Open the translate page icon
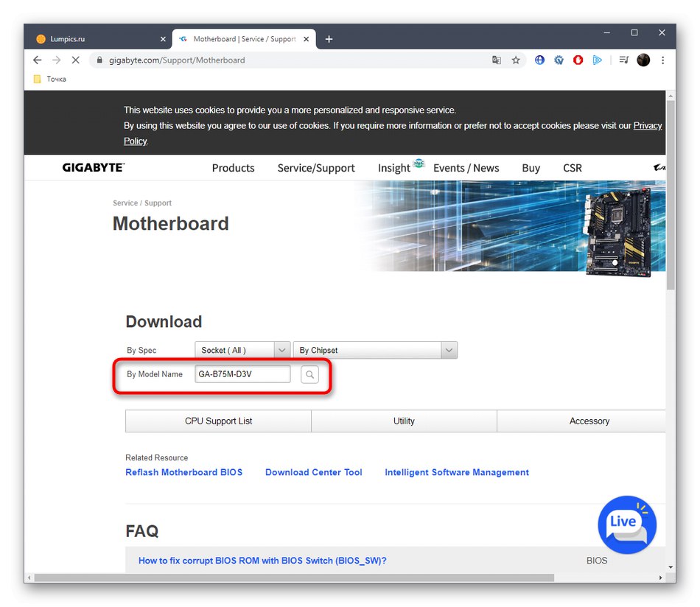The image size is (700, 607). [x=497, y=60]
